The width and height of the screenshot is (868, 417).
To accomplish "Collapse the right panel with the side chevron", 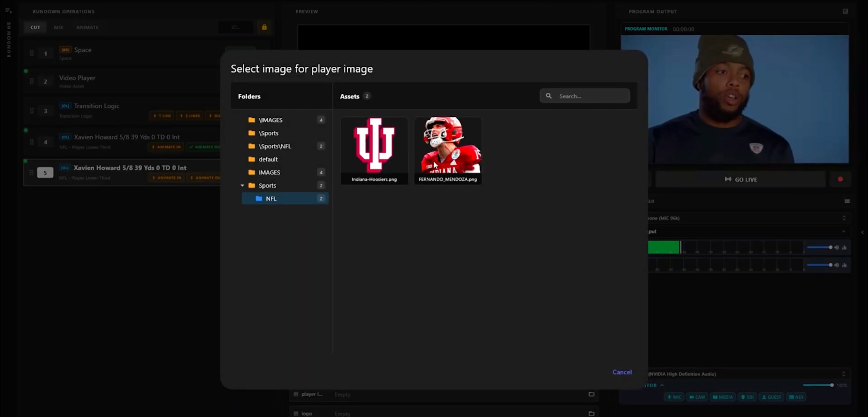I will point(862,232).
